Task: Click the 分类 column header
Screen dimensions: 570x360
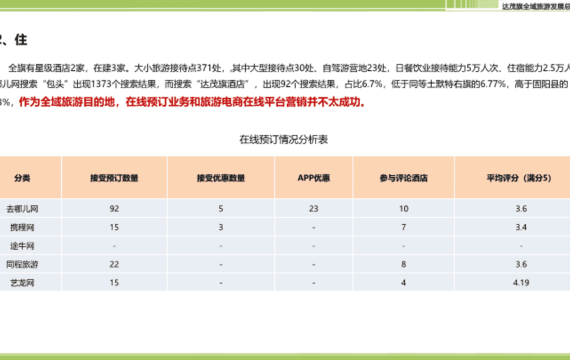Action: 22,178
